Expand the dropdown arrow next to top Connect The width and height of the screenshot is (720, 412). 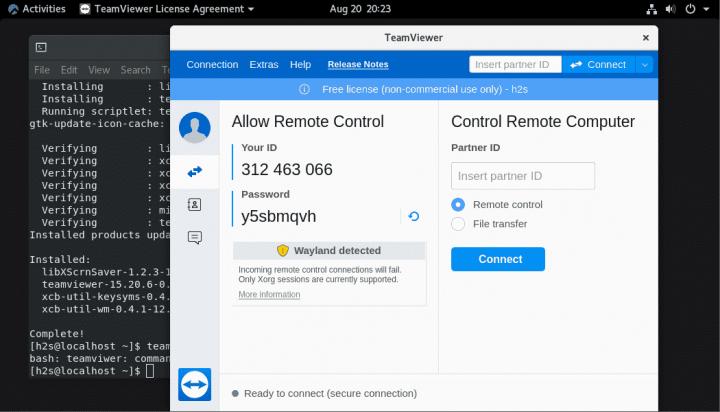point(644,65)
